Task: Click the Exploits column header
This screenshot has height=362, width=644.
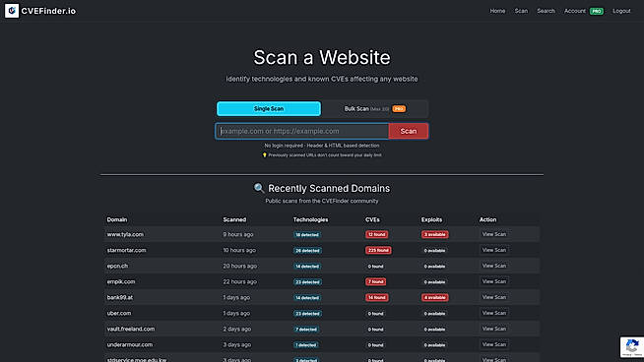Action: click(431, 219)
